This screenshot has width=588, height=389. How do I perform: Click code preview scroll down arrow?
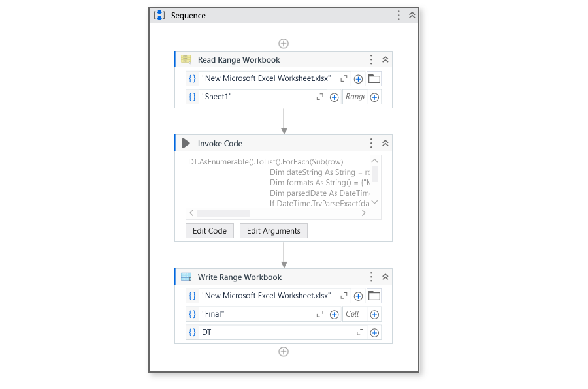pyautogui.click(x=374, y=202)
